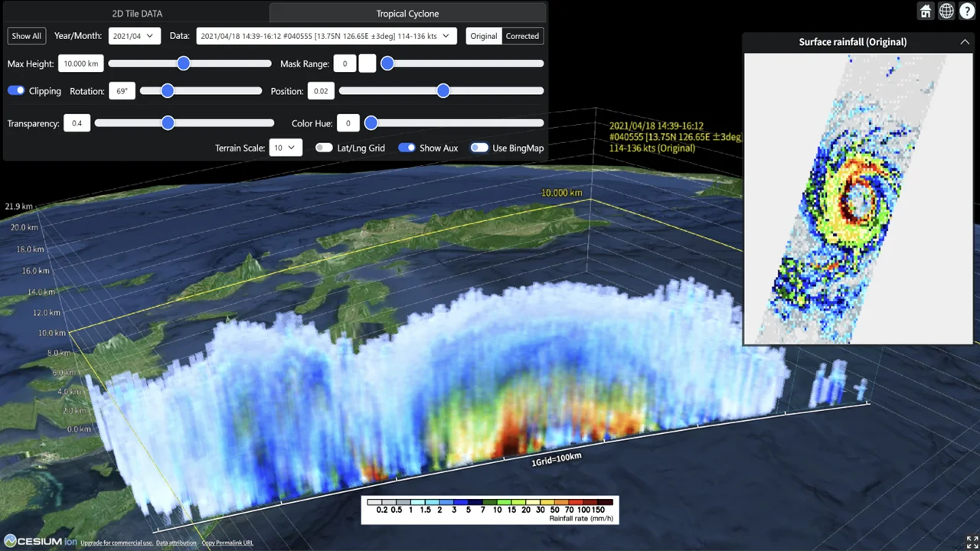
Task: Select the Corrected data button
Action: 522,36
